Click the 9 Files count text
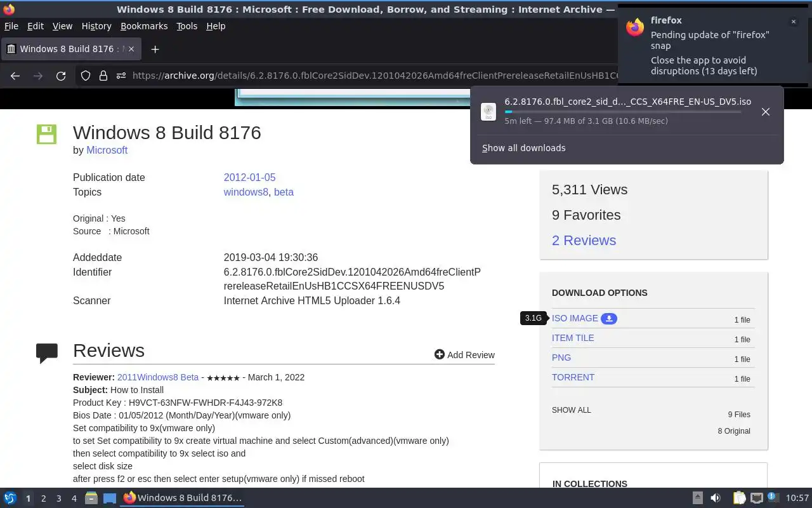Screen dimensions: 812x508 point(739,415)
